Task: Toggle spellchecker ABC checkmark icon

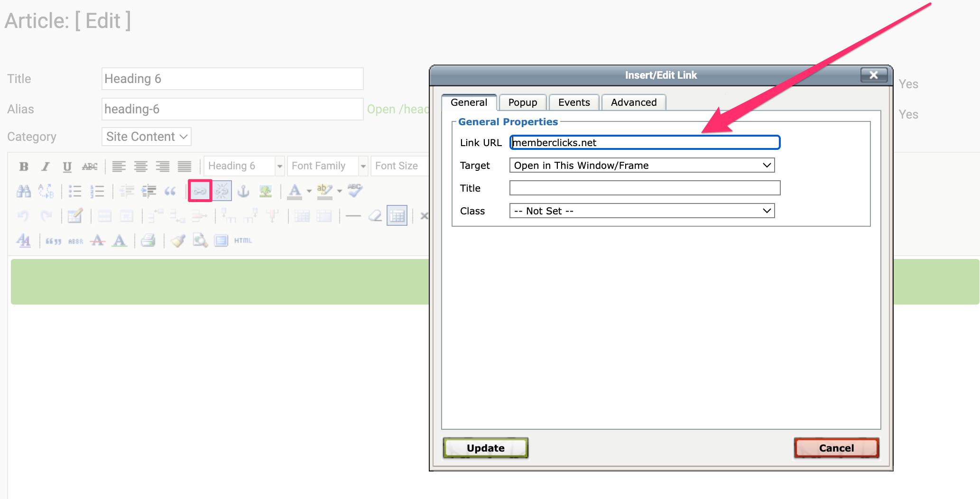Action: click(x=355, y=190)
